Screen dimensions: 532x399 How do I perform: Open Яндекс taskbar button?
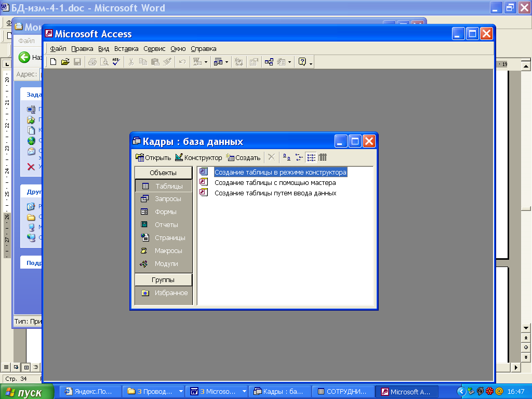90,392
